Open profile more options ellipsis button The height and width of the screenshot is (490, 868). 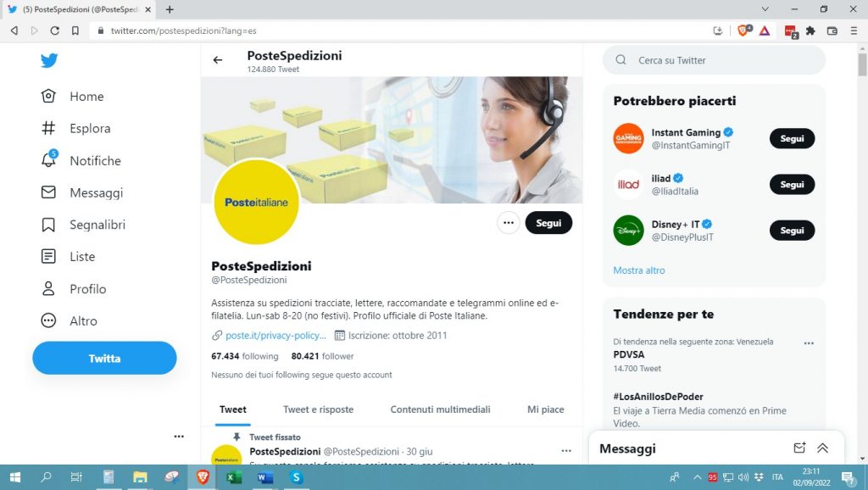pos(509,223)
